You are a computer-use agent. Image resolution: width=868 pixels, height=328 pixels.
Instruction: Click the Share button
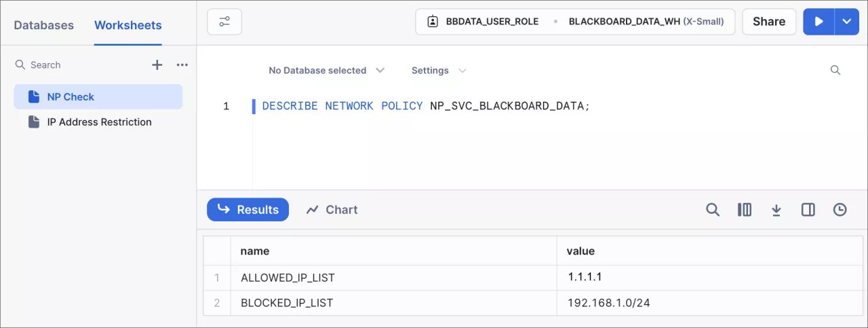768,22
